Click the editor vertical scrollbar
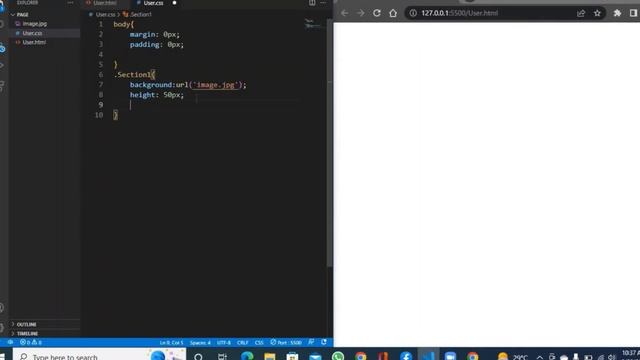This screenshot has width=640, height=360. point(329,143)
